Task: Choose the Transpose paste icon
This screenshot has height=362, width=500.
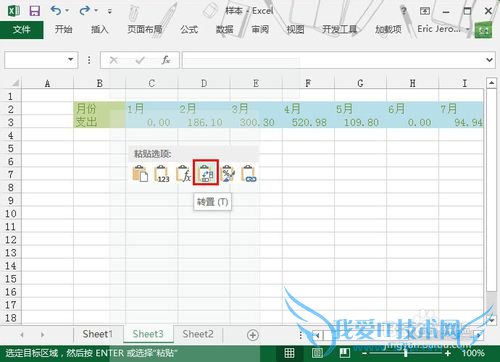Action: click(x=206, y=173)
